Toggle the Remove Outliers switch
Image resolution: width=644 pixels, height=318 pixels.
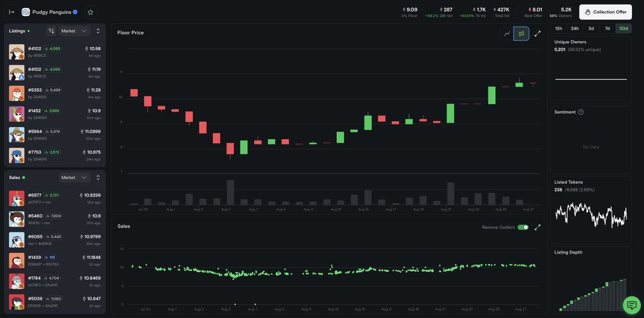click(x=523, y=227)
